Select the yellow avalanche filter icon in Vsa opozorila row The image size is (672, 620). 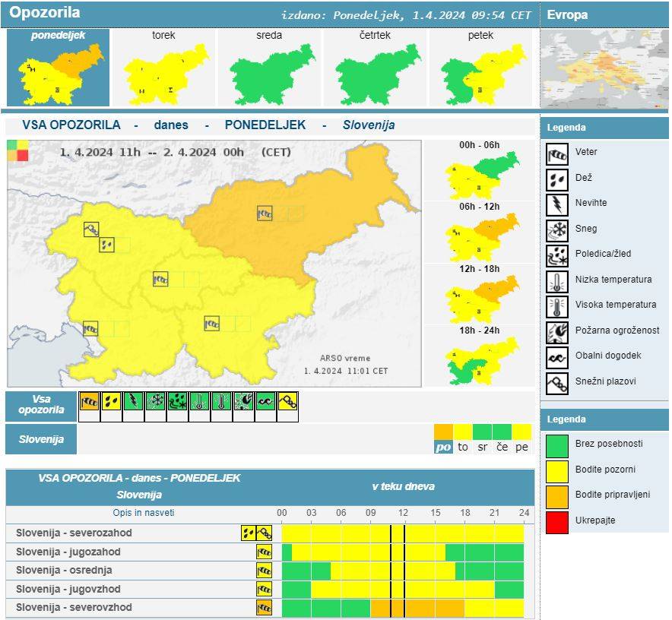pyautogui.click(x=287, y=402)
